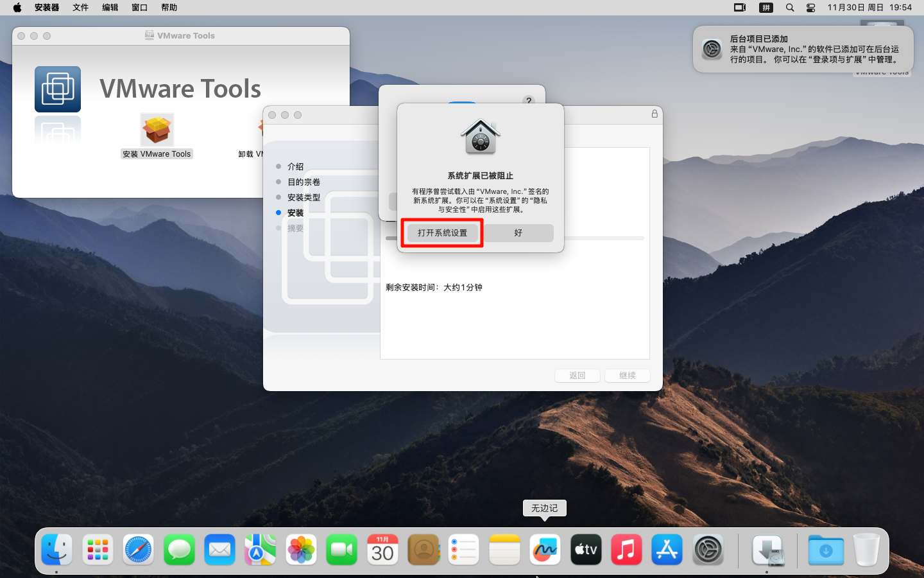This screenshot has width=924, height=578.
Task: Open the 文件 menu
Action: 80,8
